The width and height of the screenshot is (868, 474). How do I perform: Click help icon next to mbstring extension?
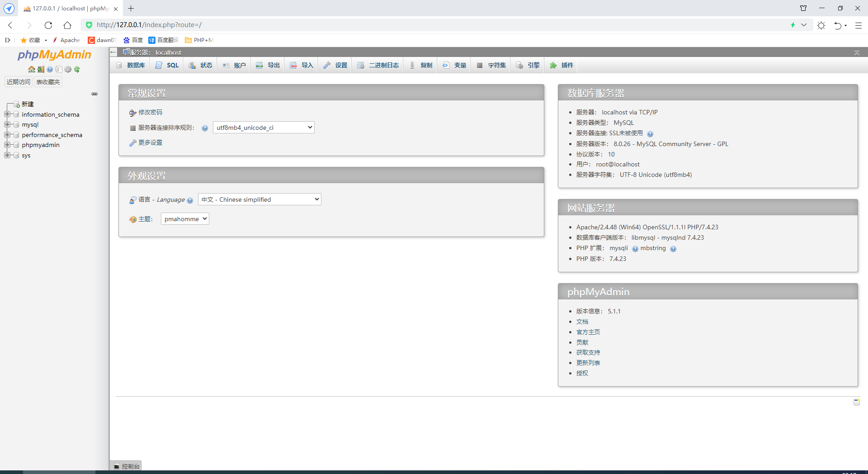coord(673,249)
